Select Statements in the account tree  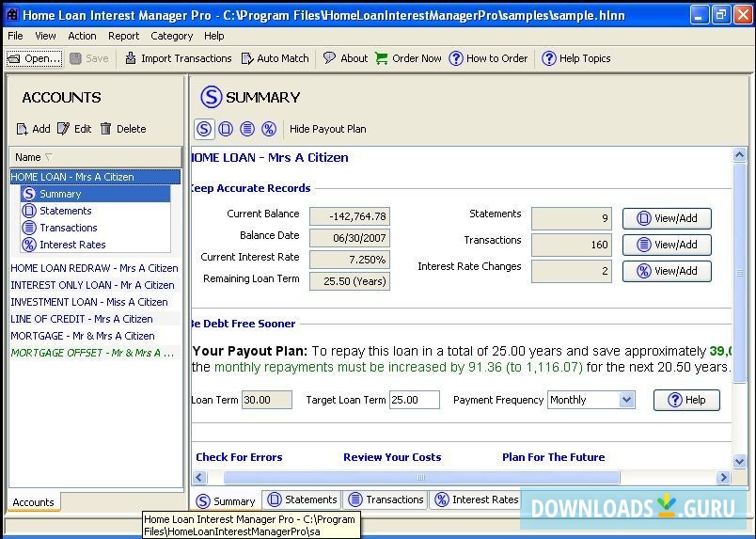[x=96, y=211]
